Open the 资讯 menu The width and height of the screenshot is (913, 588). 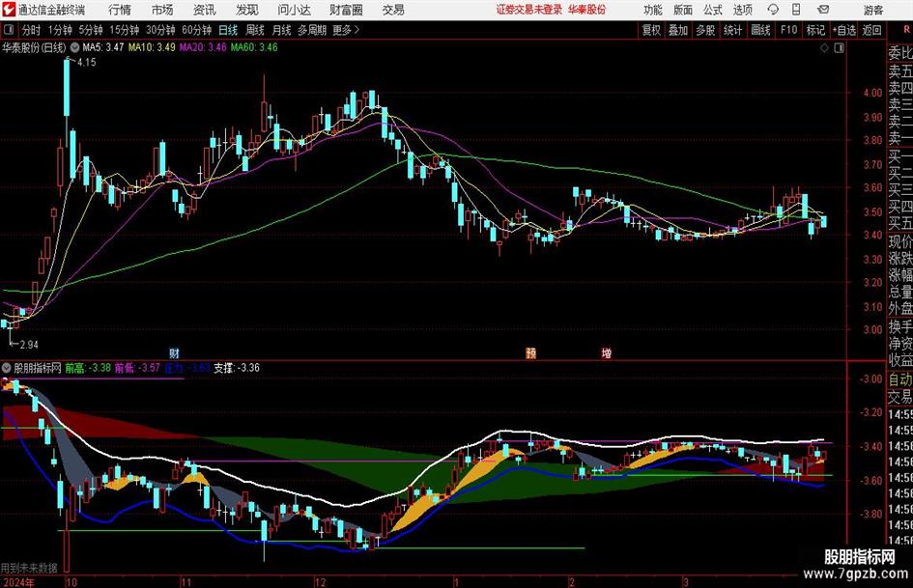(205, 10)
